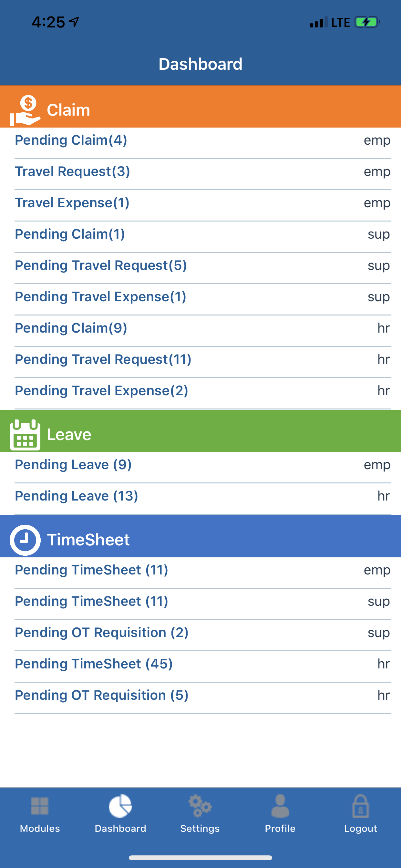The width and height of the screenshot is (401, 868).
Task: Select the Dashboard pie chart icon
Action: pyautogui.click(x=120, y=806)
